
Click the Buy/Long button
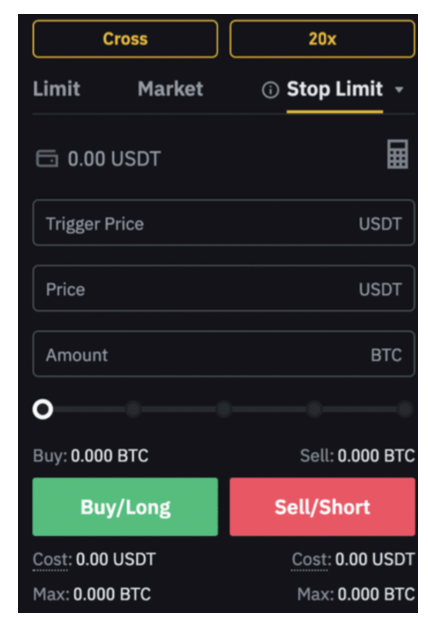(125, 507)
